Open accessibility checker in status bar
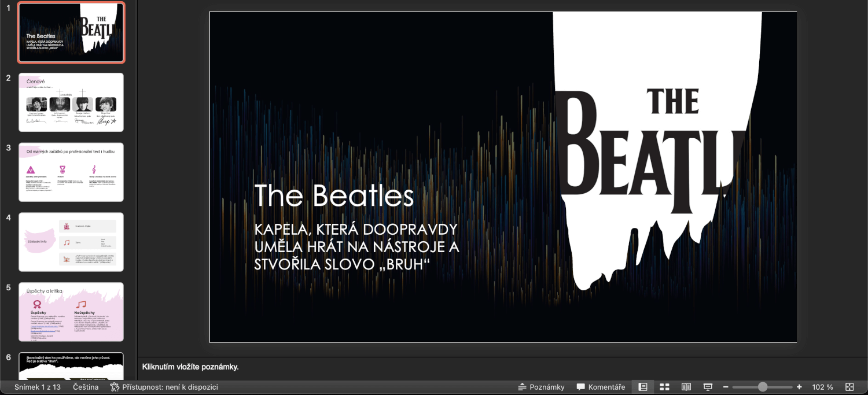This screenshot has height=395, width=868. click(164, 387)
